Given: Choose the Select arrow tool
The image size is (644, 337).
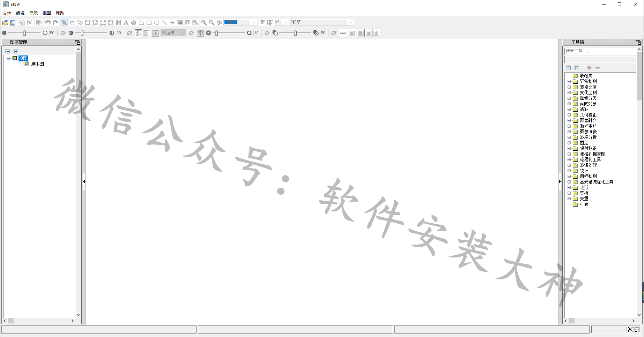Looking at the screenshot, I should pos(64,23).
